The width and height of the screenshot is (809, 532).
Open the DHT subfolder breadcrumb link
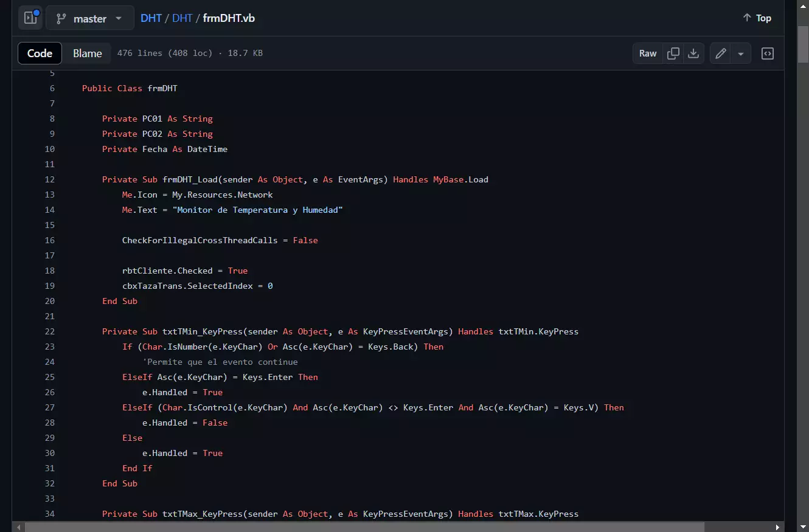(182, 18)
